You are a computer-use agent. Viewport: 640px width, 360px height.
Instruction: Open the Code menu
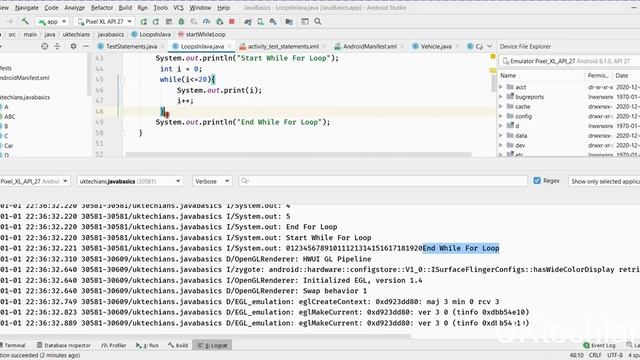[51, 7]
